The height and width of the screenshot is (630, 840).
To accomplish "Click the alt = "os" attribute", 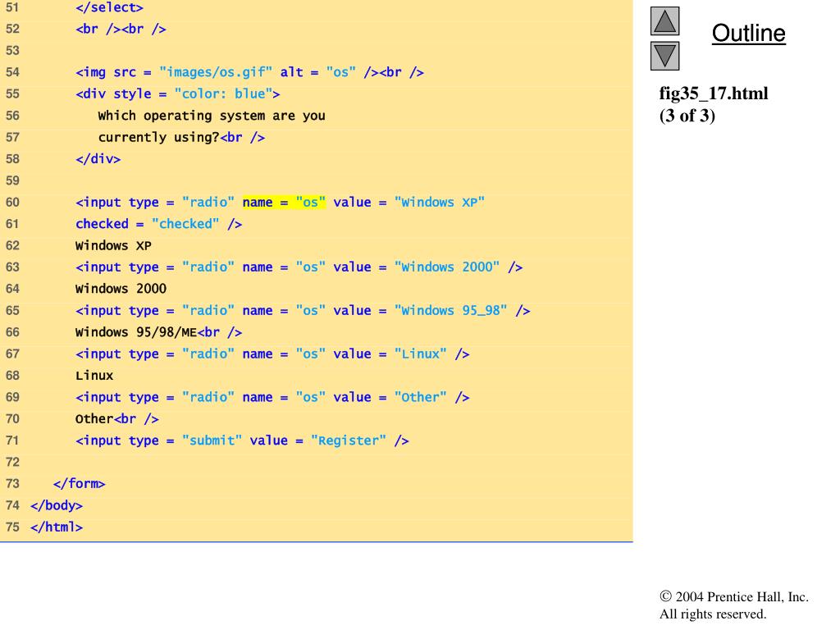I will 317,72.
